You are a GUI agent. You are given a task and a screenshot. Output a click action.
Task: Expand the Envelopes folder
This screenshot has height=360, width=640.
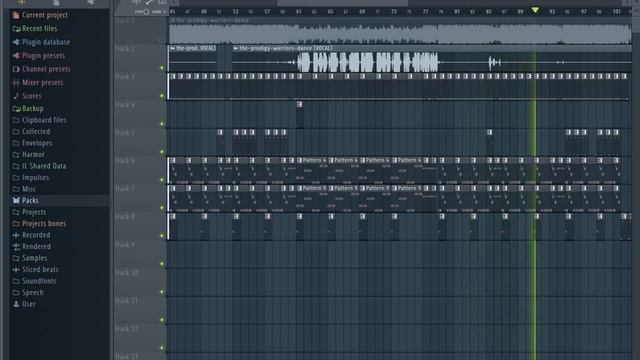32,143
